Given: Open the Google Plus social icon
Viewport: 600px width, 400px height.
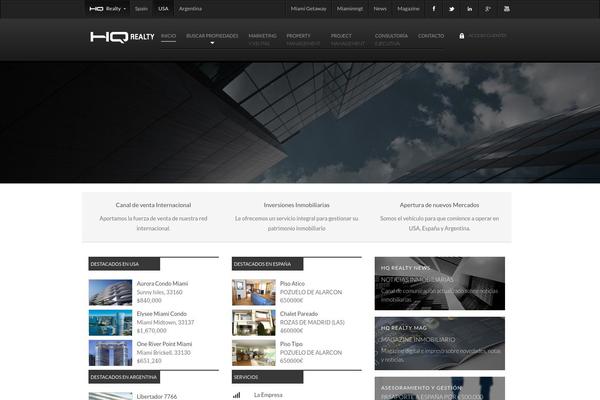Looking at the screenshot, I should click(488, 8).
